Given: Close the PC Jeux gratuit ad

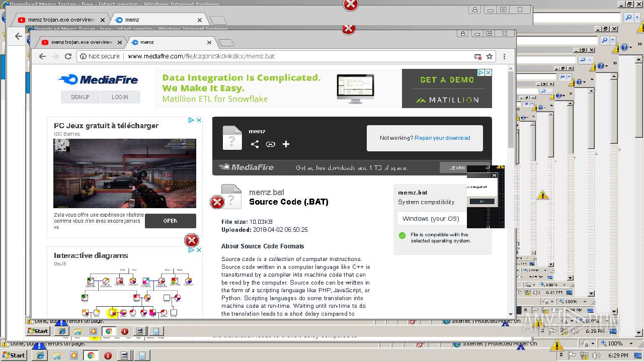Looking at the screenshot, I should click(199, 120).
